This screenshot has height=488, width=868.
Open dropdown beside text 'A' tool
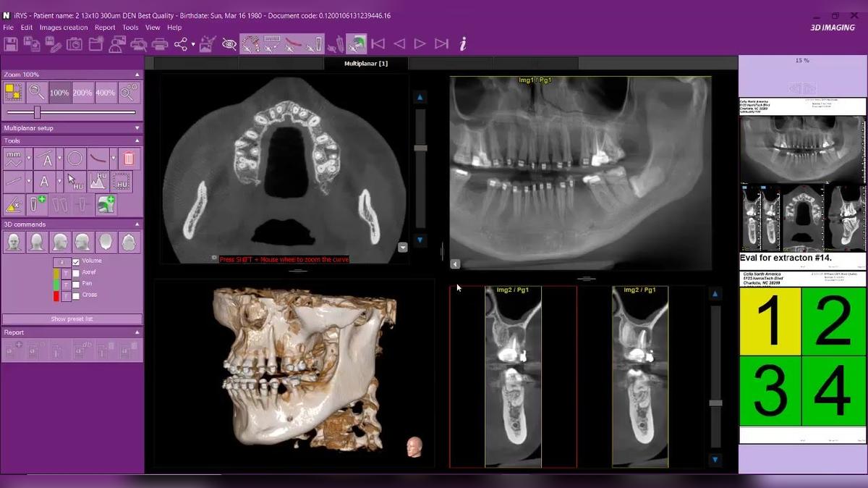(x=59, y=182)
